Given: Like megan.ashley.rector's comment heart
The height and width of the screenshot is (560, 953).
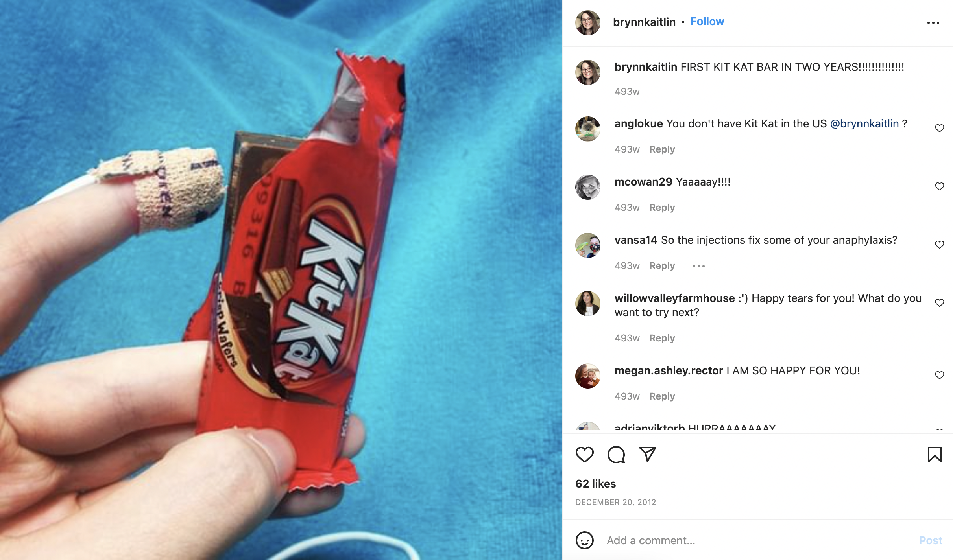Looking at the screenshot, I should coord(940,375).
